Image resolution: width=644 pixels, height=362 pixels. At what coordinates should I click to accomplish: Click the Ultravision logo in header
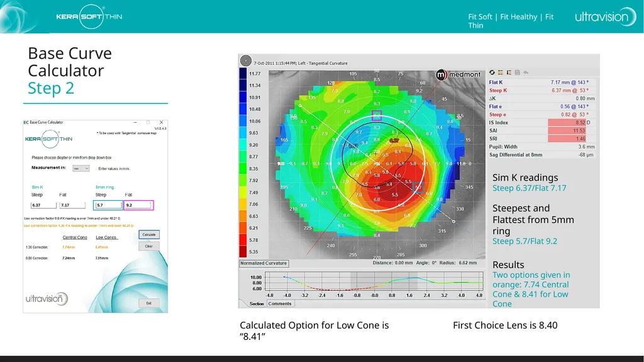pyautogui.click(x=606, y=16)
